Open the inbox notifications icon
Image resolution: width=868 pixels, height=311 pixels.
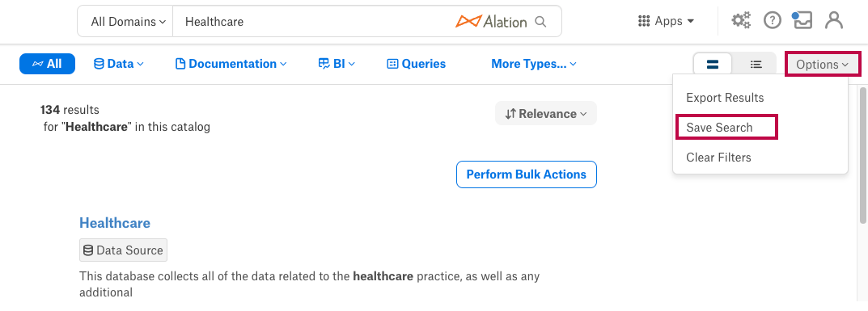tap(802, 20)
